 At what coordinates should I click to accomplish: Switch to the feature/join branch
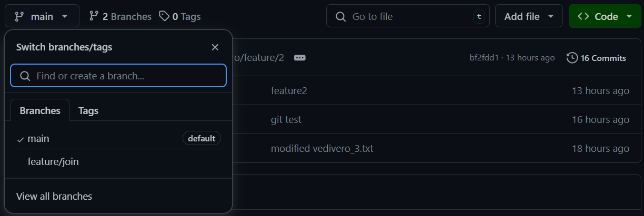(53, 162)
